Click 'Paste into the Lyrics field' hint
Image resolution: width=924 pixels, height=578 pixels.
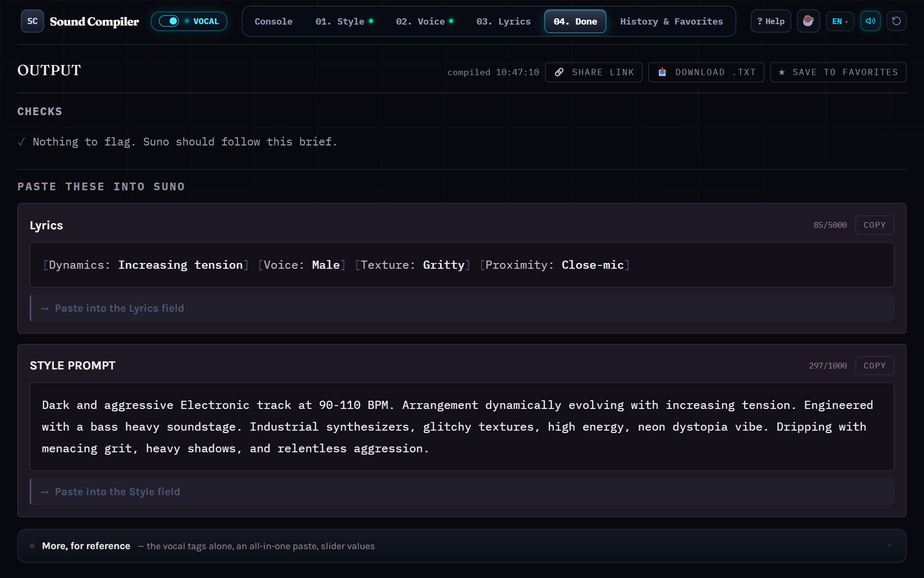[x=462, y=308]
